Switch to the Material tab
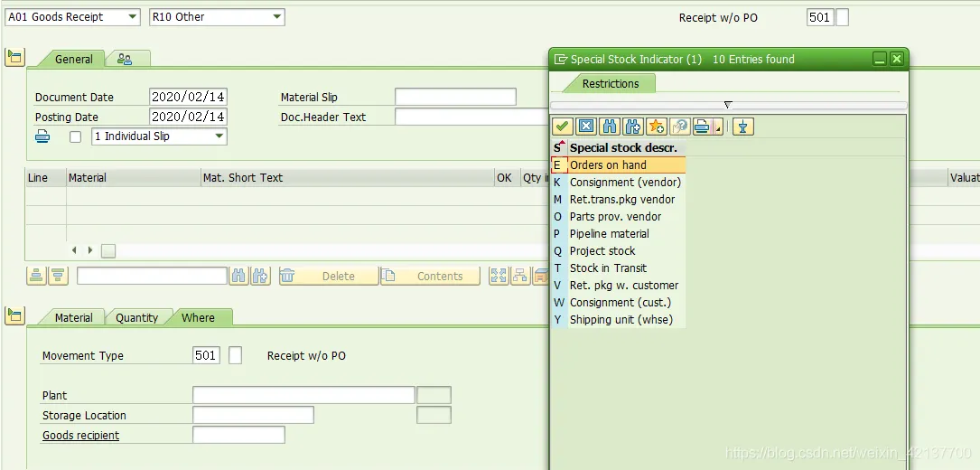Image resolution: width=980 pixels, height=470 pixels. tap(73, 318)
